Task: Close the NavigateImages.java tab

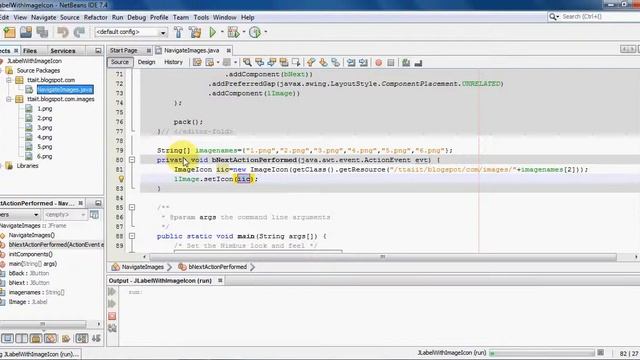Action: coord(229,51)
